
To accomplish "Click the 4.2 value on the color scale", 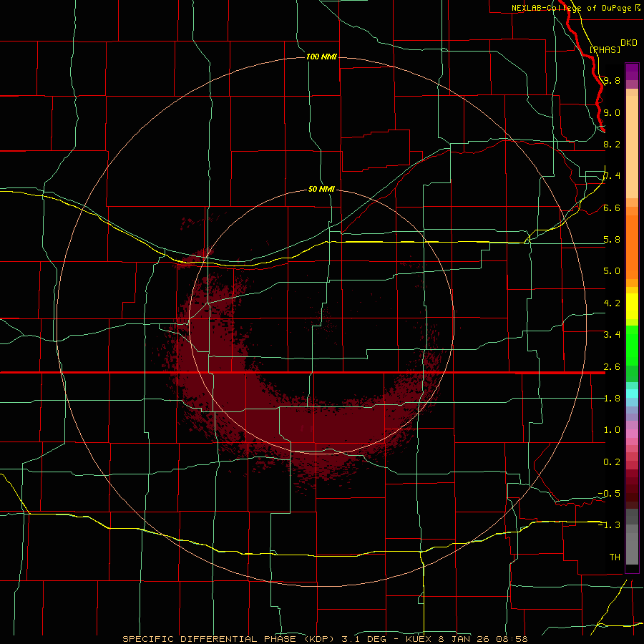I will click(612, 303).
